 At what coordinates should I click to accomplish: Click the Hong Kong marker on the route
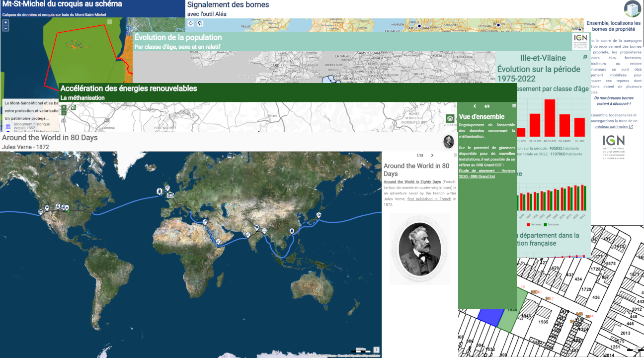pyautogui.click(x=292, y=231)
